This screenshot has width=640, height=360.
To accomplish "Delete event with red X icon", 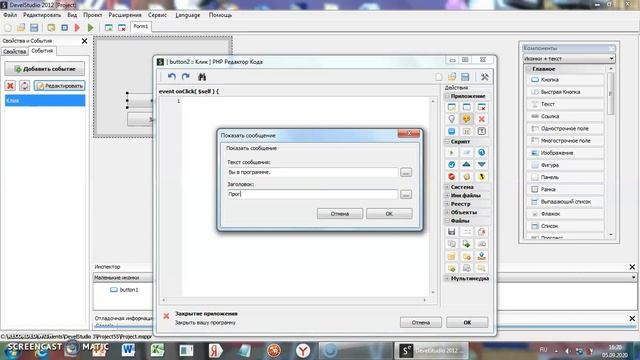I will tap(10, 85).
